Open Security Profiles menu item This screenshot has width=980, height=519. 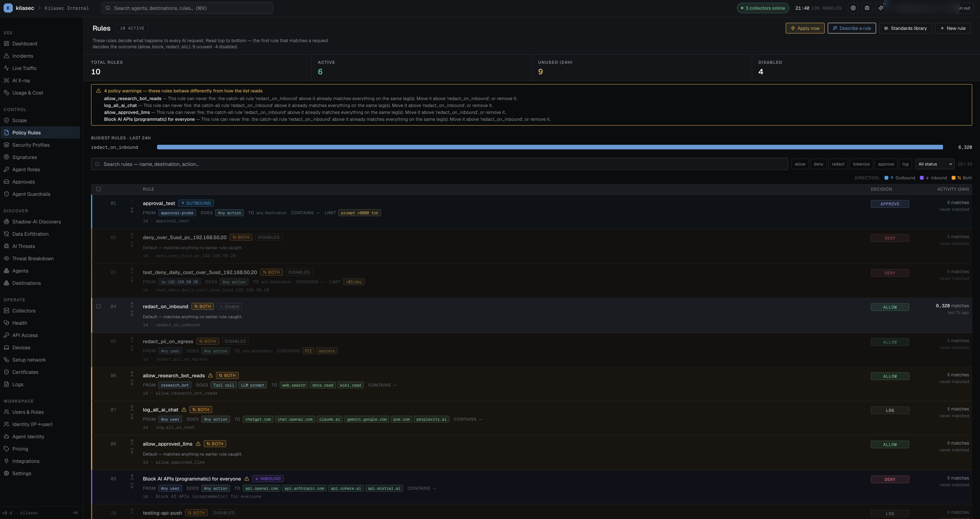[x=40, y=145]
